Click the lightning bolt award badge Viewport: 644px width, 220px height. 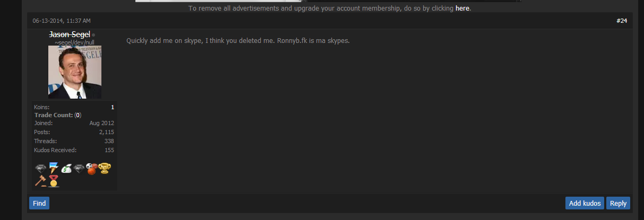pos(54,169)
